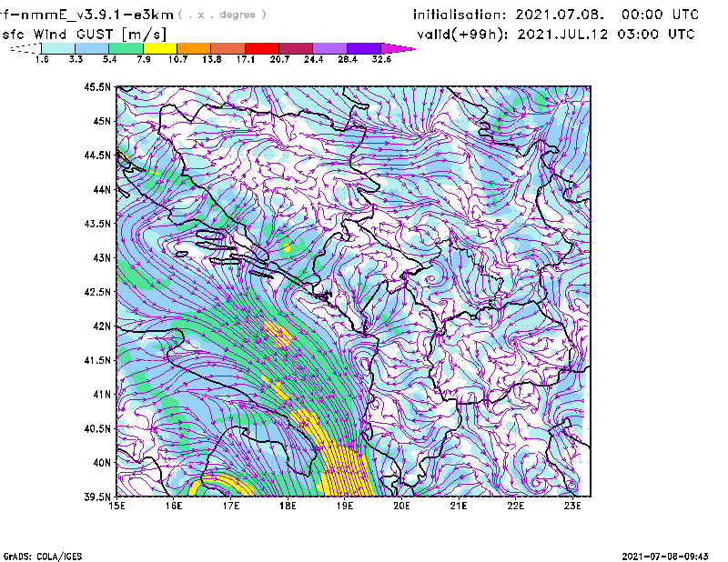Pick the coral legend swatch (13.8–17.1)

point(228,48)
